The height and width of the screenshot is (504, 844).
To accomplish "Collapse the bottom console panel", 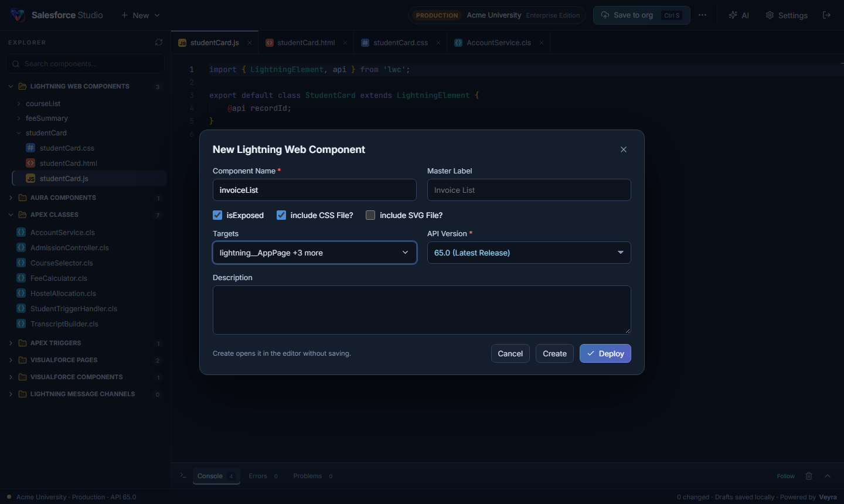I will pyautogui.click(x=828, y=476).
